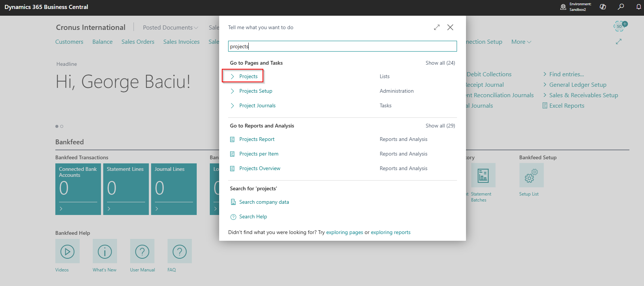The height and width of the screenshot is (286, 644).
Task: Open Sales Orders menu item
Action: coord(138,41)
